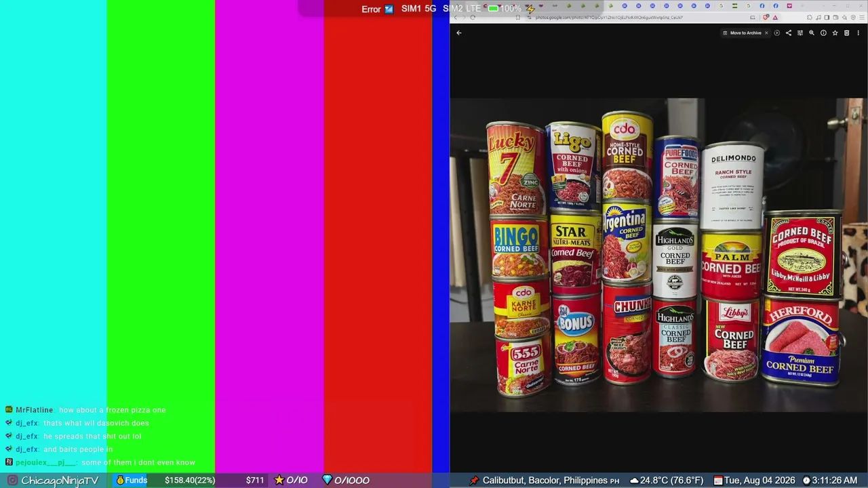This screenshot has width=868, height=488.
Task: Mark the photo as favorite
Action: point(835,33)
